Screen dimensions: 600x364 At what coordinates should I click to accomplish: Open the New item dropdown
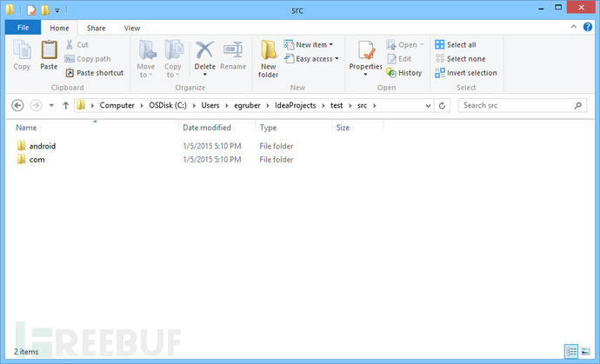pyautogui.click(x=309, y=44)
